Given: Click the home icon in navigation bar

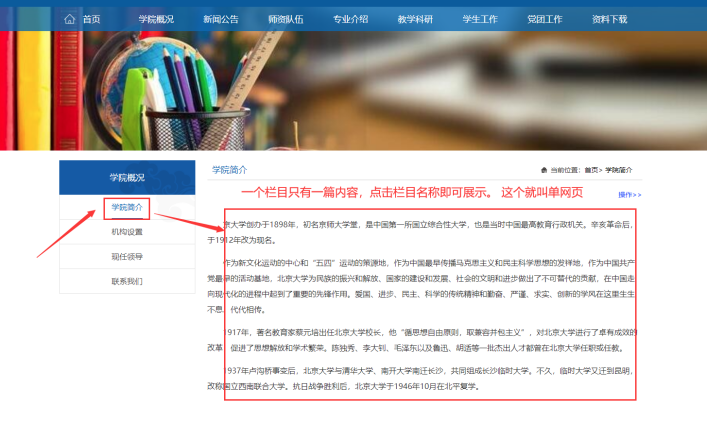Looking at the screenshot, I should [69, 19].
